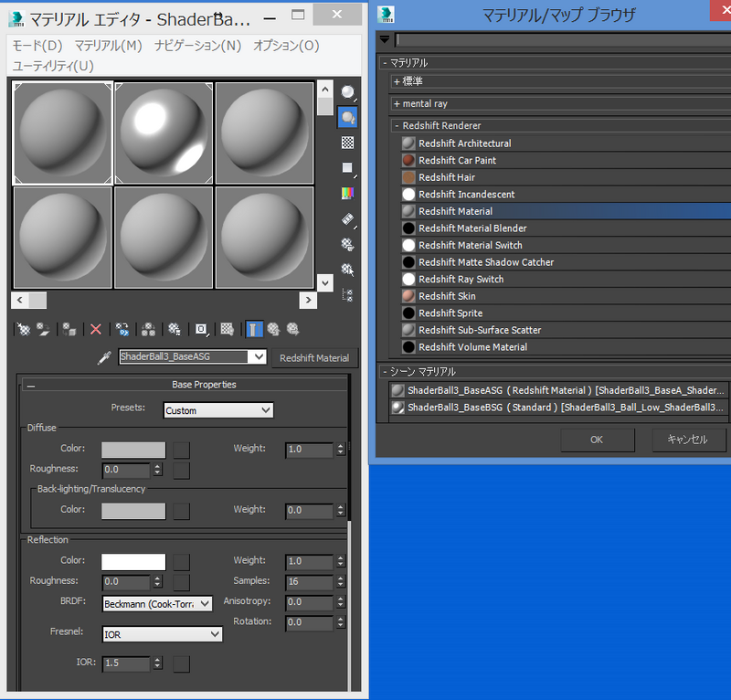The height and width of the screenshot is (700, 731).
Task: Run the Video Color Check tool
Action: (348, 193)
